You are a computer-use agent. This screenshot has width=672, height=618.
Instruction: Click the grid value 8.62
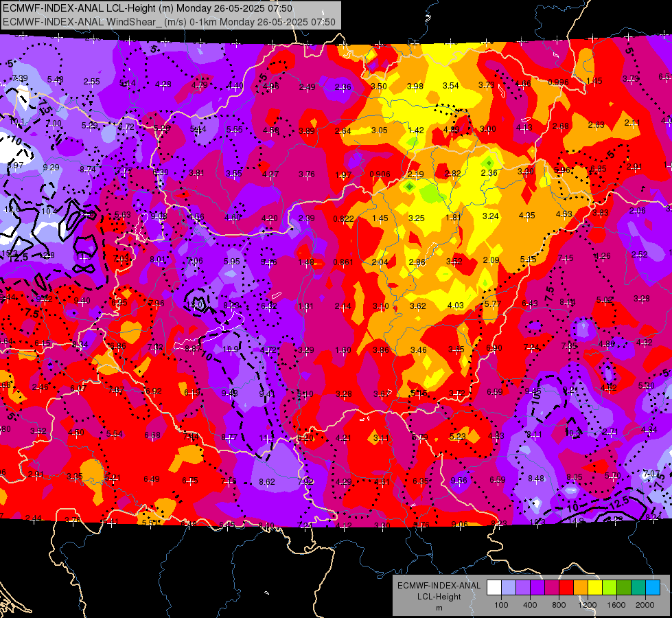pos(266,482)
